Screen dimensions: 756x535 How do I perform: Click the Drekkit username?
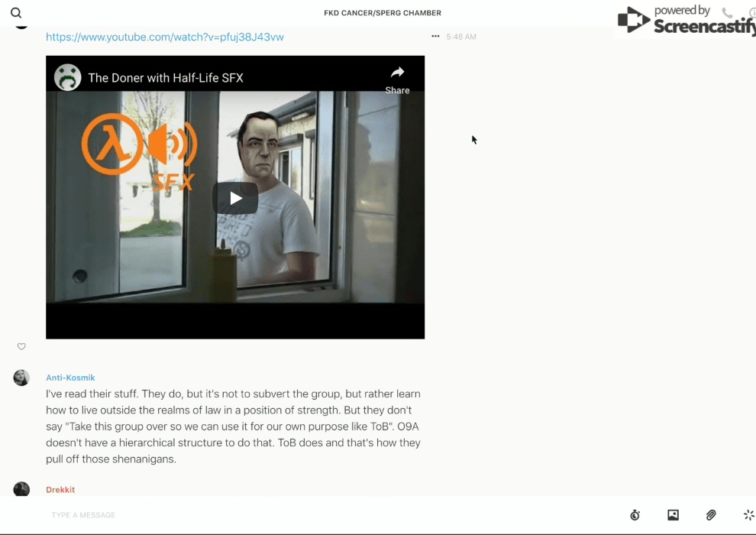[x=60, y=490]
